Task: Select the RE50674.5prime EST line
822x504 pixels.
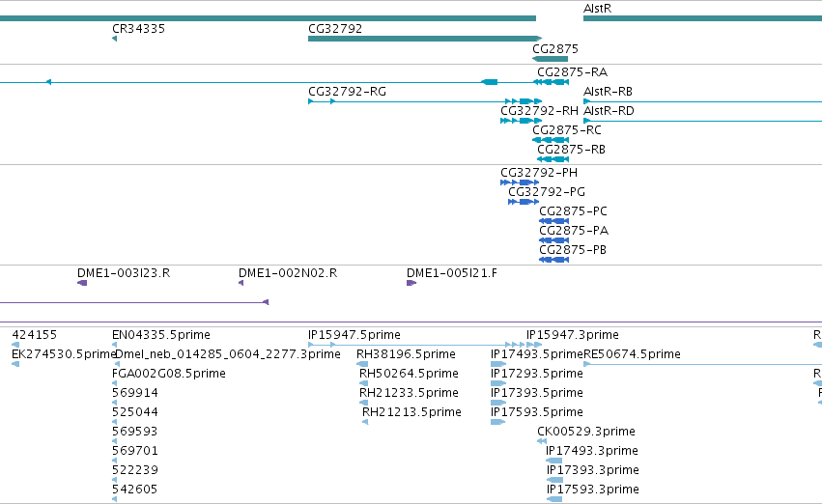Action: point(702,364)
